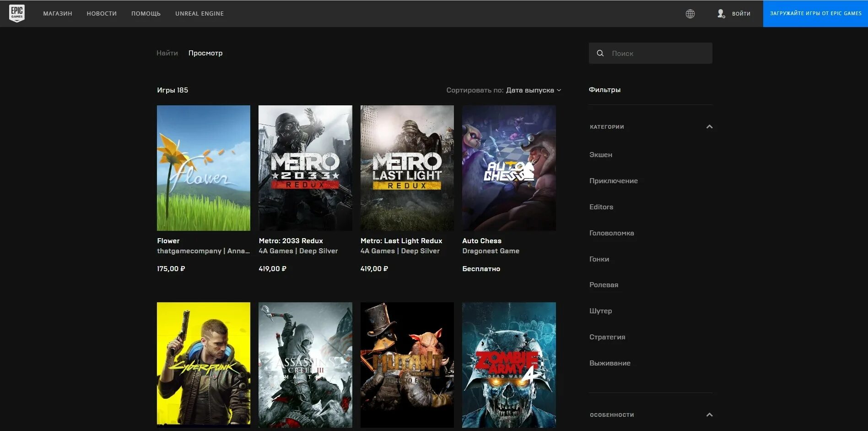The height and width of the screenshot is (431, 868).
Task: Open the Metro Last Light Redux cover
Action: 407,168
